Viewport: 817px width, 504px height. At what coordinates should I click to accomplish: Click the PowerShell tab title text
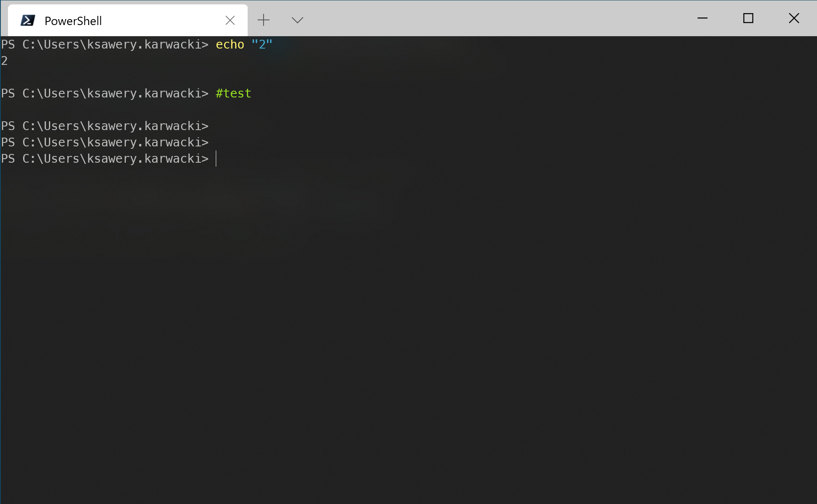click(x=73, y=21)
